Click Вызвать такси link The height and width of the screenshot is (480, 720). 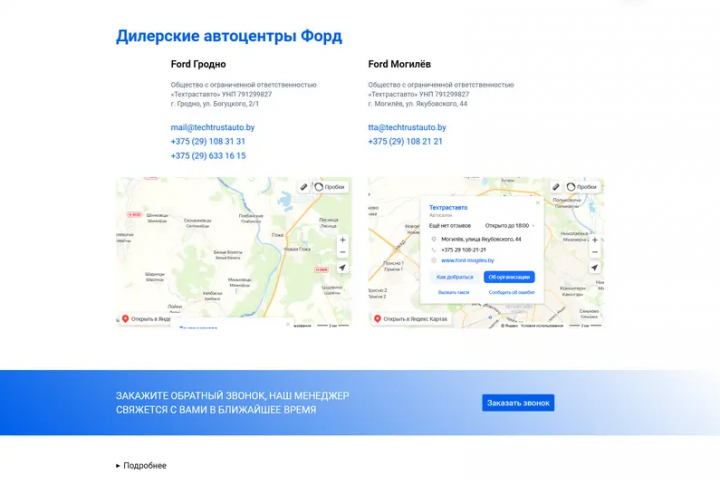tap(453, 292)
